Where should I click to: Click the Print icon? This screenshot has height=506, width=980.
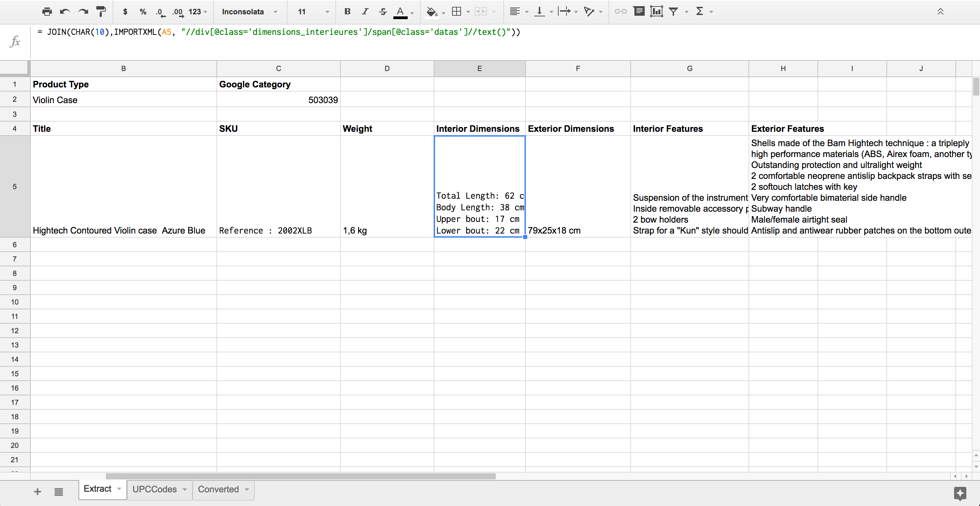pyautogui.click(x=47, y=12)
